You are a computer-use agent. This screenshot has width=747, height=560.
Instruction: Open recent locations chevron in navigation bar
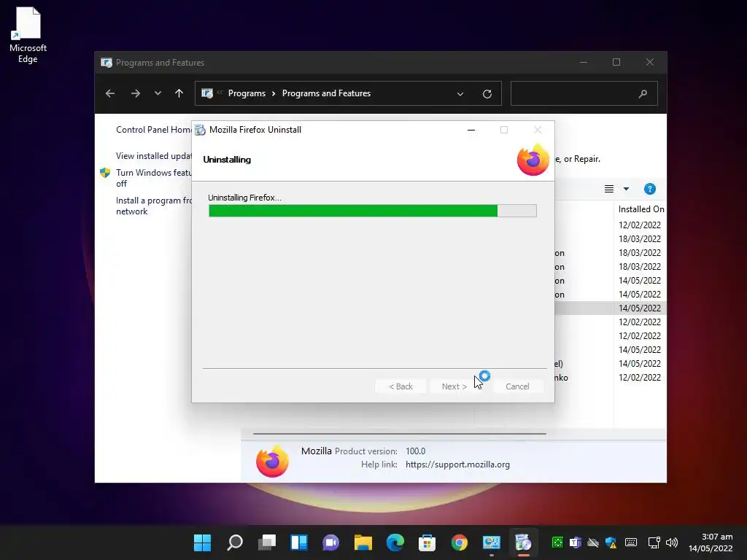tap(158, 93)
